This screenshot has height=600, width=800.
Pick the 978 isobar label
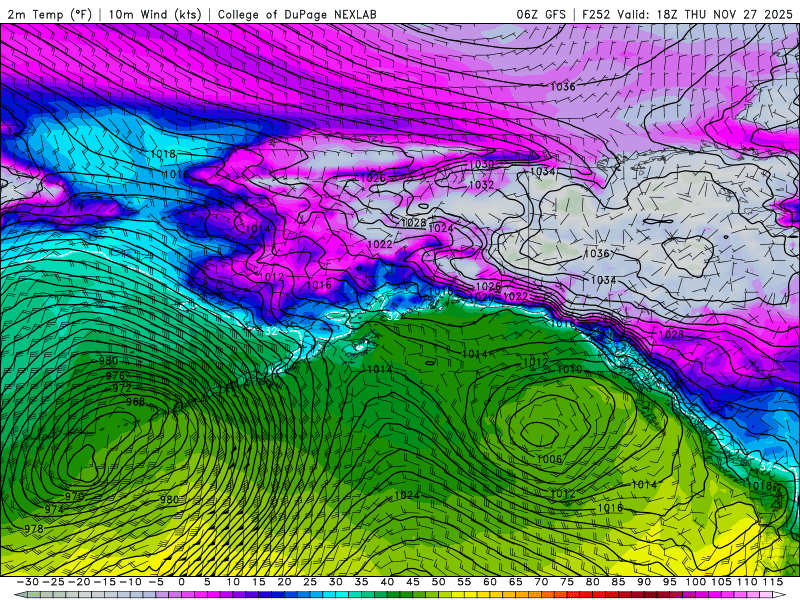(x=34, y=529)
